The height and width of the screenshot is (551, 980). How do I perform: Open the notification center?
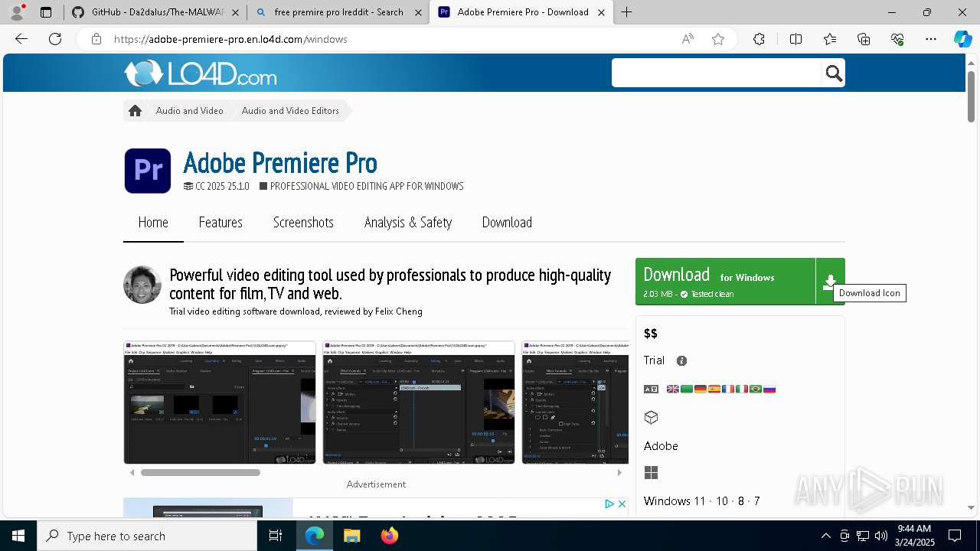pyautogui.click(x=955, y=536)
